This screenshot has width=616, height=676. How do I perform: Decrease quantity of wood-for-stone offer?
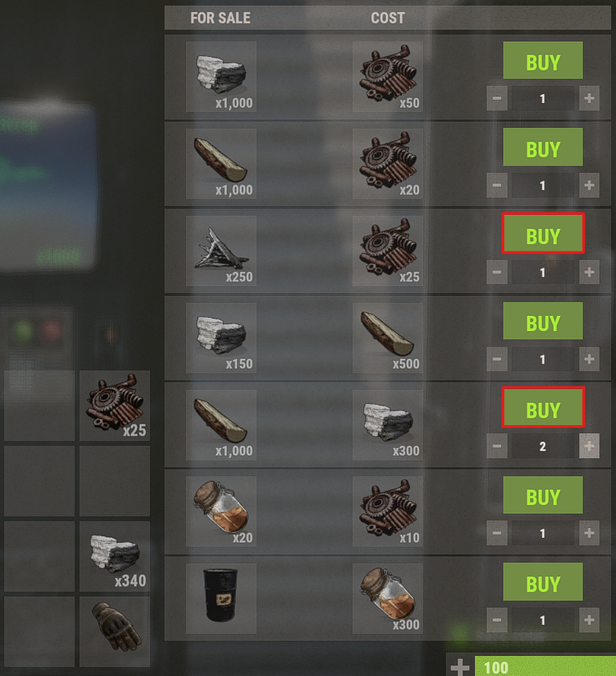tap(497, 446)
